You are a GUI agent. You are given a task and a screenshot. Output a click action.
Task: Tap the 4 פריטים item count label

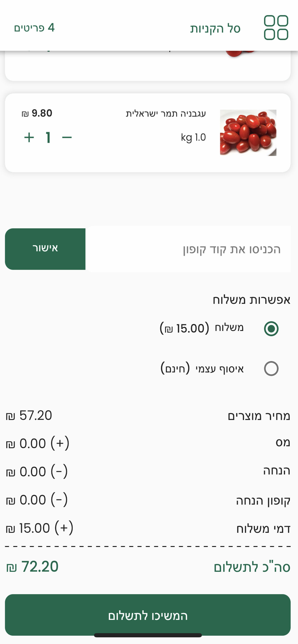click(x=34, y=28)
